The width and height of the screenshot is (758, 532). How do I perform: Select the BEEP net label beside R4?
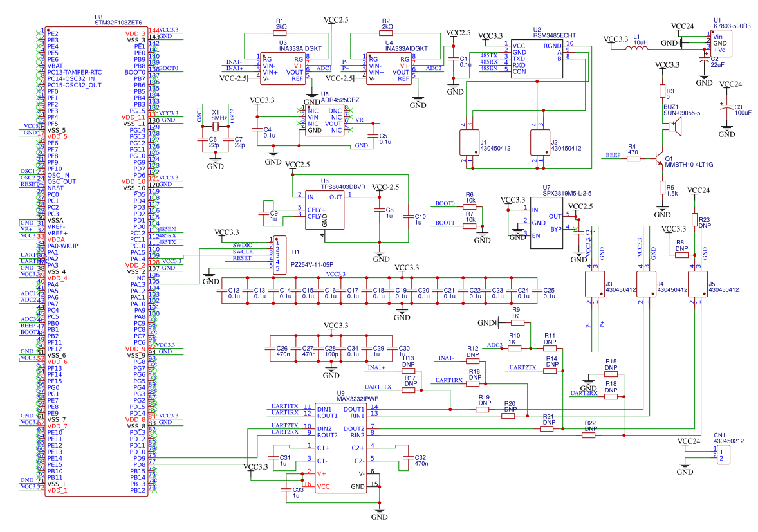tap(613, 155)
